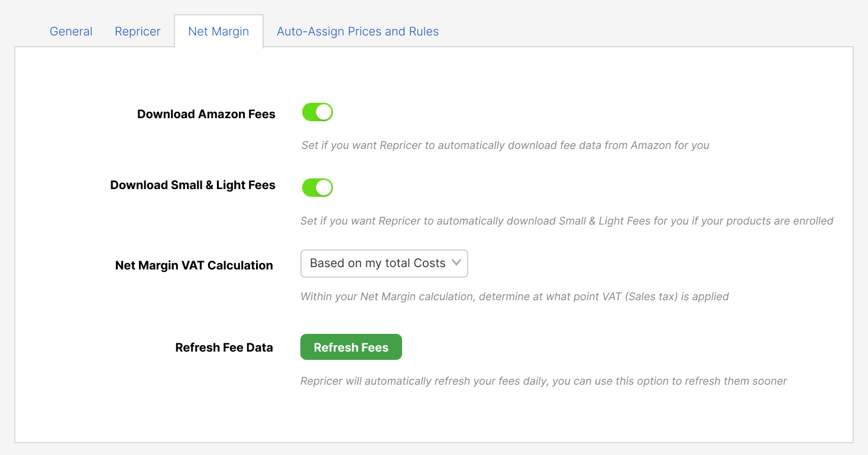Click help text about Small & Light enrollment
The image size is (868, 455).
[x=567, y=221]
